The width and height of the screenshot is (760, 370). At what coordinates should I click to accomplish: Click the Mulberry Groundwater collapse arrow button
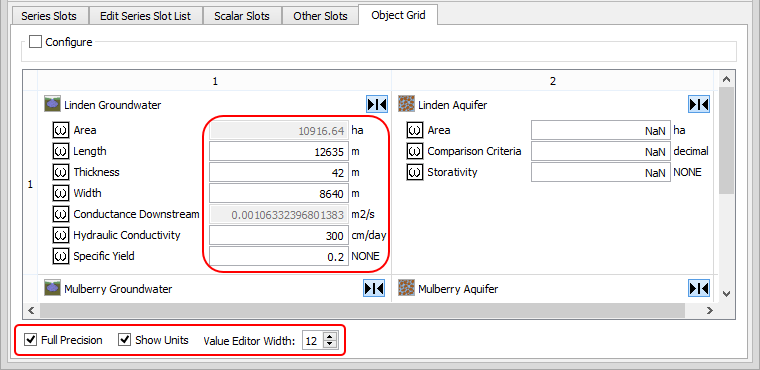point(374,289)
